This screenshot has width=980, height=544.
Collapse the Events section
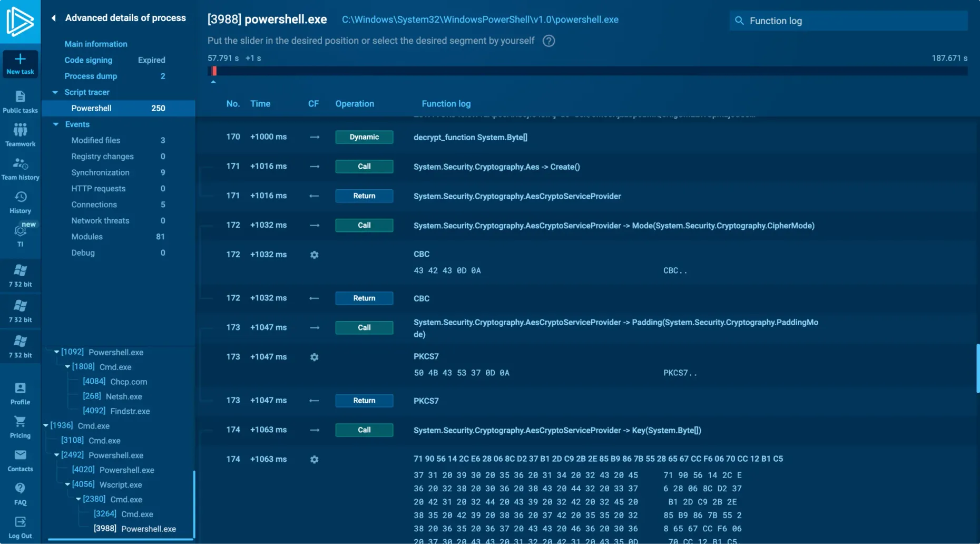pos(56,124)
